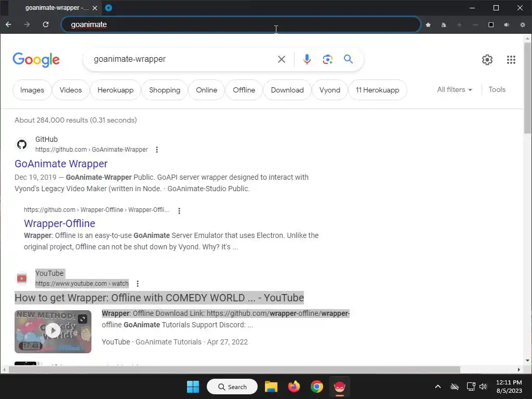The image size is (532, 399).
Task: Mute browser audio with speaker icon
Action: [507, 25]
